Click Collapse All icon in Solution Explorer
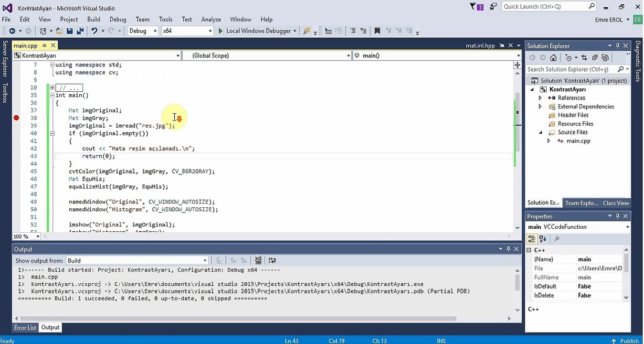 click(x=595, y=58)
